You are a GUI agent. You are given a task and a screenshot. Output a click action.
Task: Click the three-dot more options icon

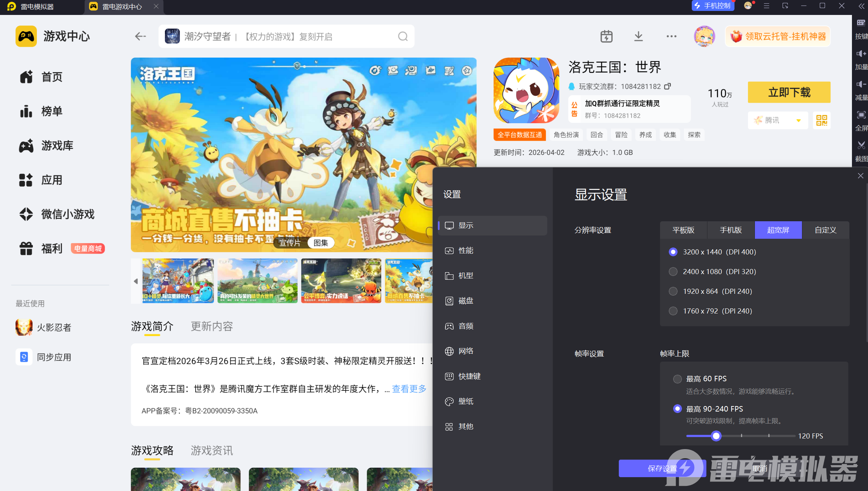pos(671,36)
